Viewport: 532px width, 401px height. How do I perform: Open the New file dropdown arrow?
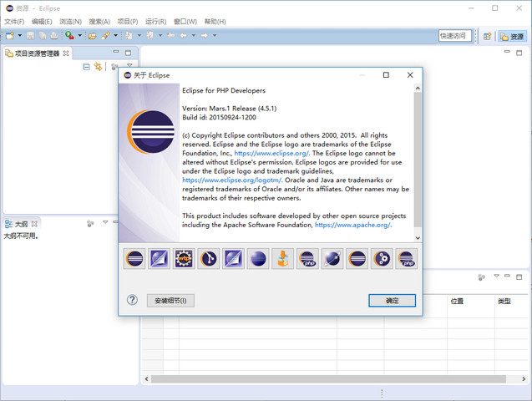19,36
